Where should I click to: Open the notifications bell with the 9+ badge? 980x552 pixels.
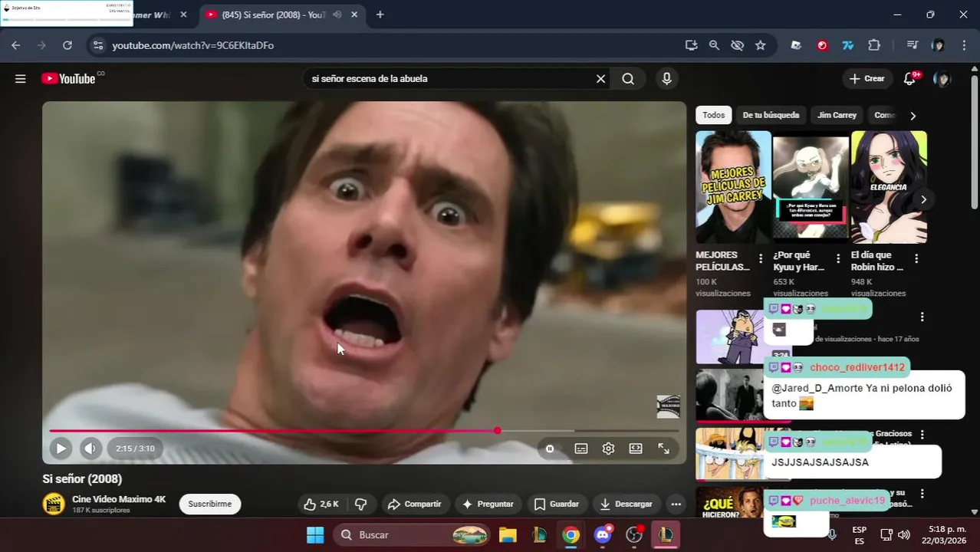(910, 78)
